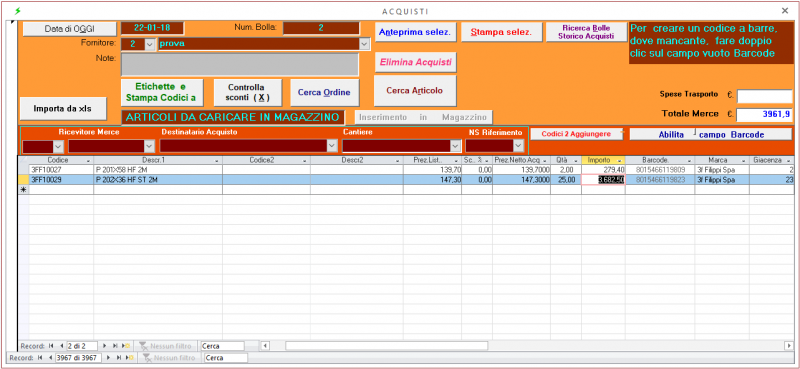800x369 pixels.
Task: Click the Anteprima selez. button
Action: (x=415, y=32)
